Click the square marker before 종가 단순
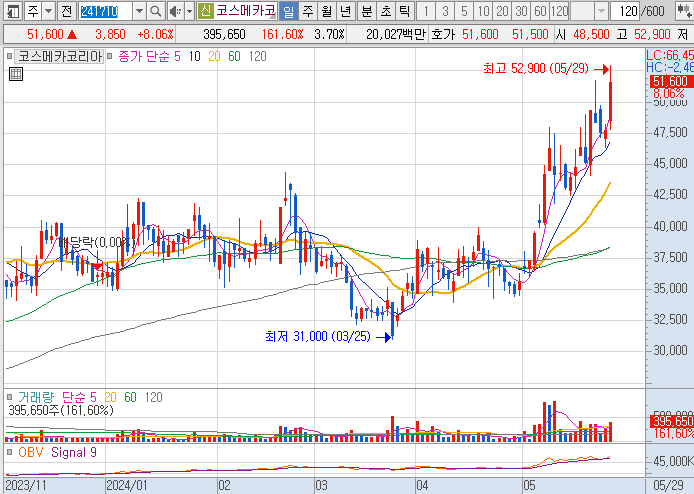The height and width of the screenshot is (494, 694). click(x=110, y=56)
